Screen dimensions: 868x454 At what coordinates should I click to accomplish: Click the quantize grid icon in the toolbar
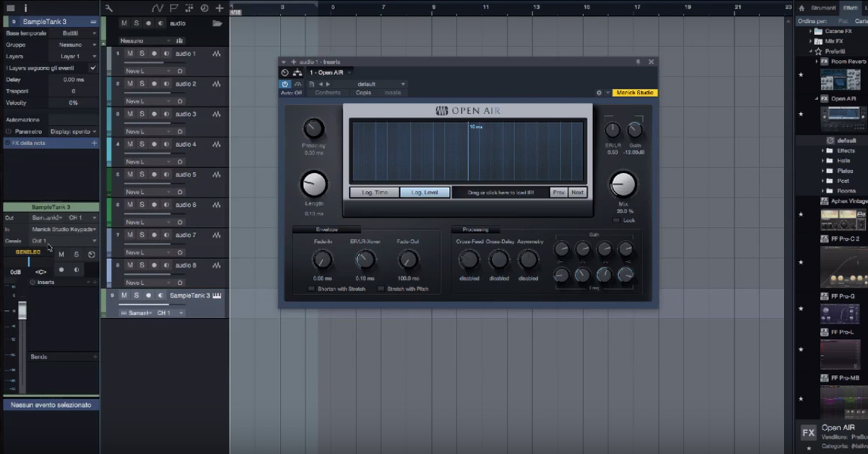[x=189, y=8]
